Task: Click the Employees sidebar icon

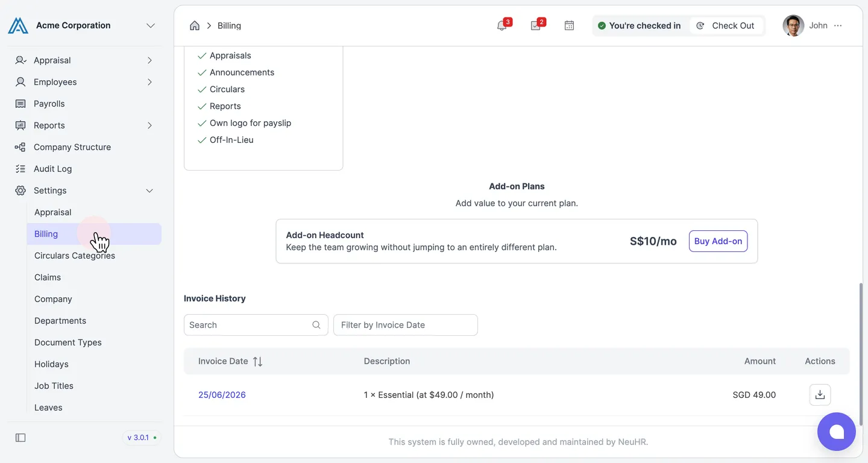Action: point(20,82)
